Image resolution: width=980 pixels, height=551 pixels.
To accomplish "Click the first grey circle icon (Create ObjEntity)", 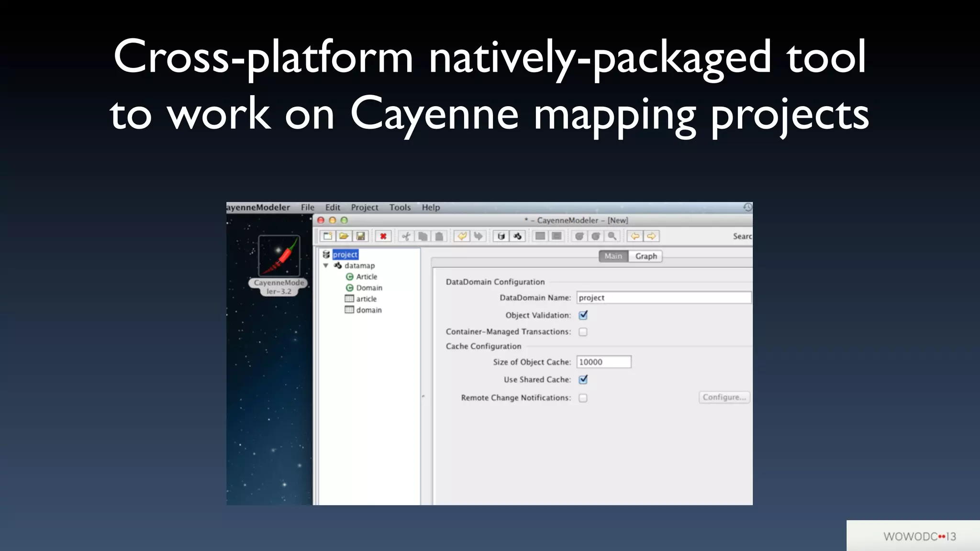I will (579, 236).
